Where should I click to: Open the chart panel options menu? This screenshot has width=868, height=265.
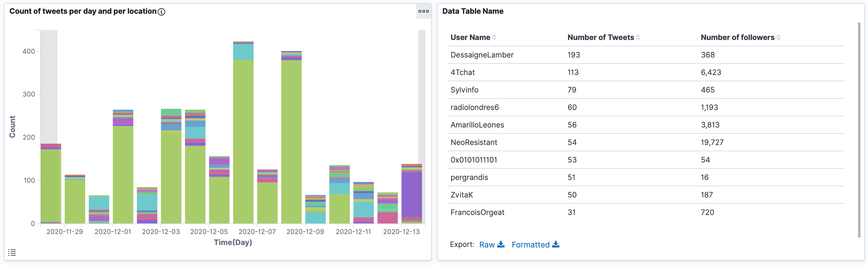(423, 11)
